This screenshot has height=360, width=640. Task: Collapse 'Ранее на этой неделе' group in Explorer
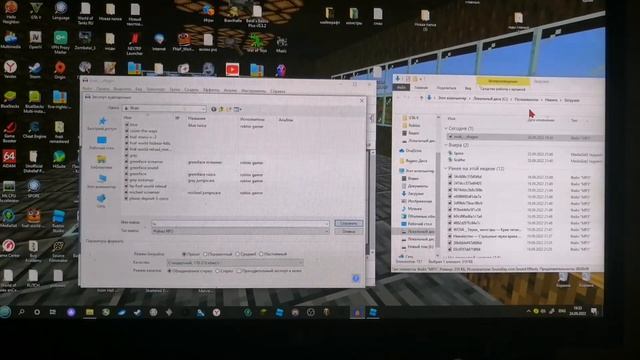click(x=446, y=168)
